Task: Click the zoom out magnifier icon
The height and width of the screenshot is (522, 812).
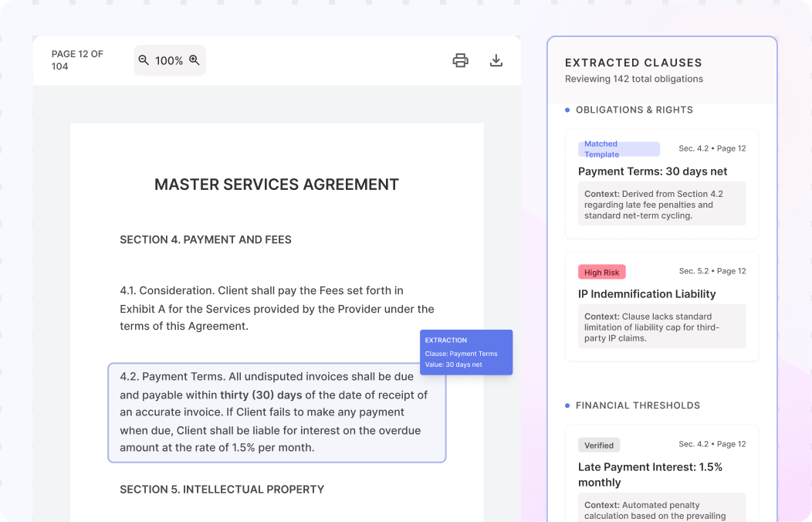Action: (x=144, y=60)
